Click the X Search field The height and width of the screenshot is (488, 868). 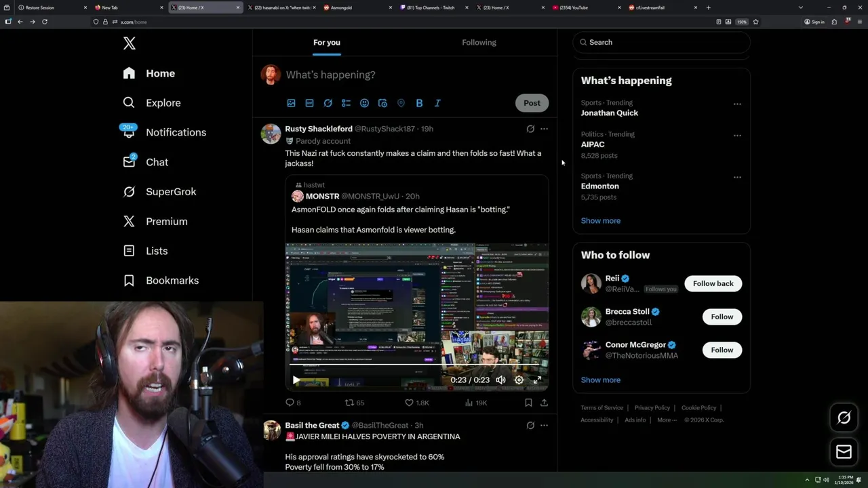[x=662, y=42]
